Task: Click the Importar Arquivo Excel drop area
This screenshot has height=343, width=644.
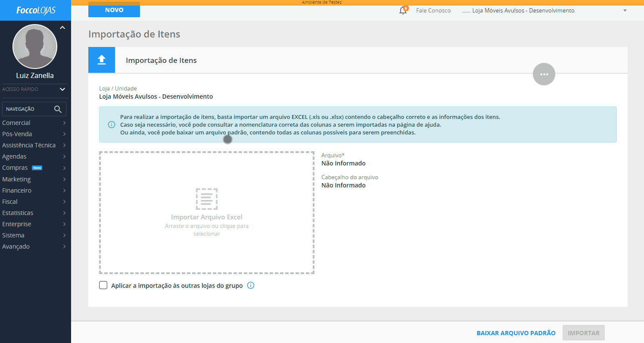Action: (x=207, y=212)
